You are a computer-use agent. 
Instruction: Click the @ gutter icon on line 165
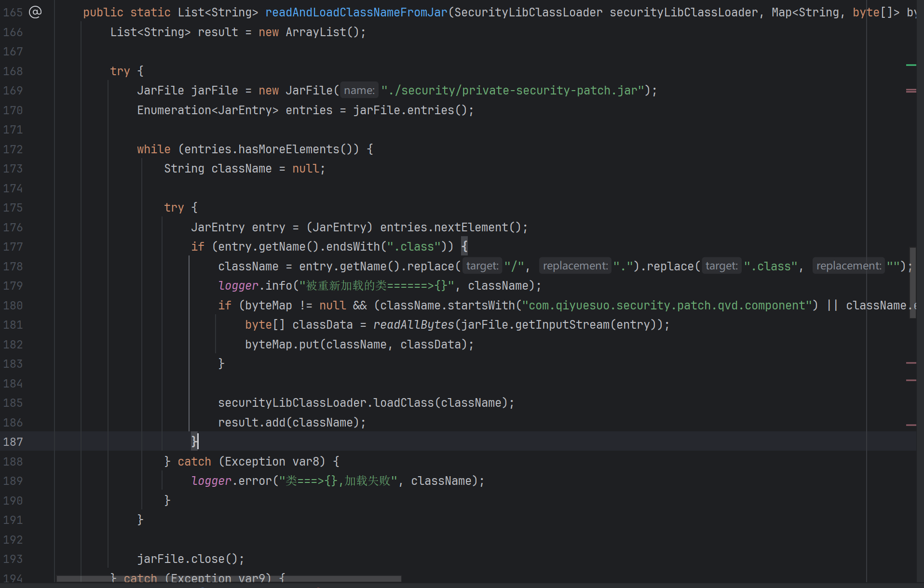pyautogui.click(x=35, y=12)
